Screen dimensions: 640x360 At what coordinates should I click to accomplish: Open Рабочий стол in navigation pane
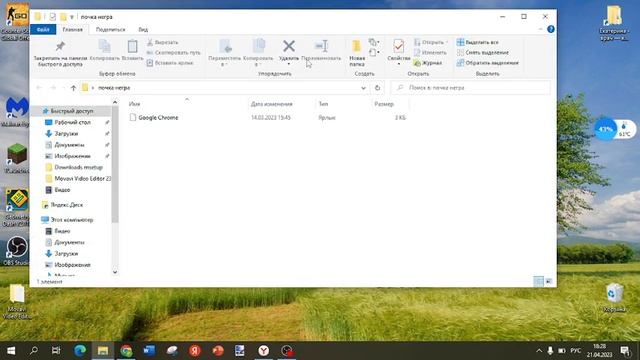(x=72, y=122)
